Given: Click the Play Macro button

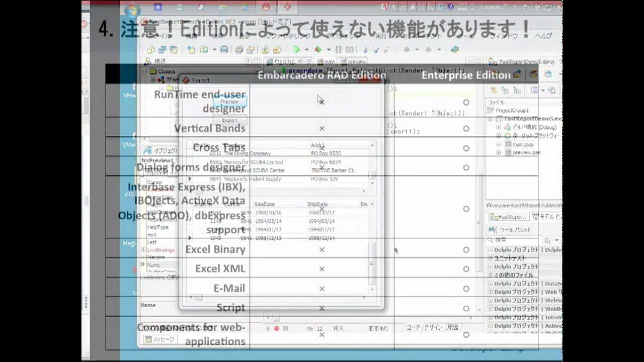Looking at the screenshot, I should tap(268, 328).
